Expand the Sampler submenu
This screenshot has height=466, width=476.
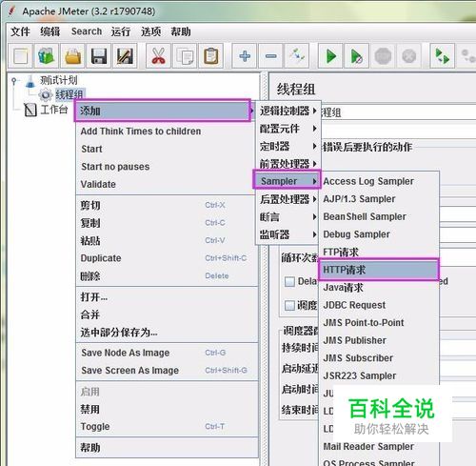point(287,181)
